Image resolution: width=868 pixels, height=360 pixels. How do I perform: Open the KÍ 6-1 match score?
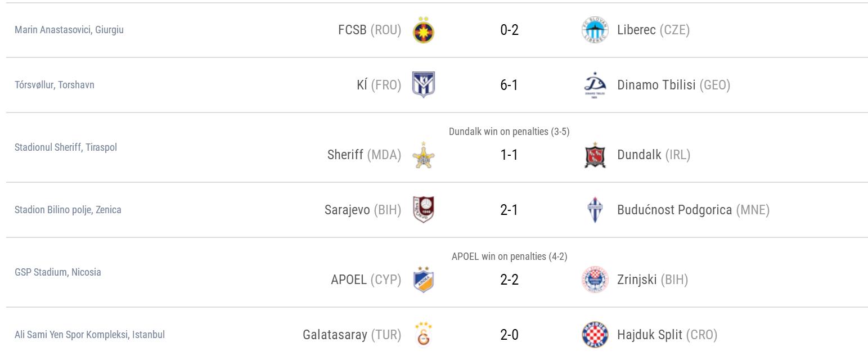[x=509, y=85]
